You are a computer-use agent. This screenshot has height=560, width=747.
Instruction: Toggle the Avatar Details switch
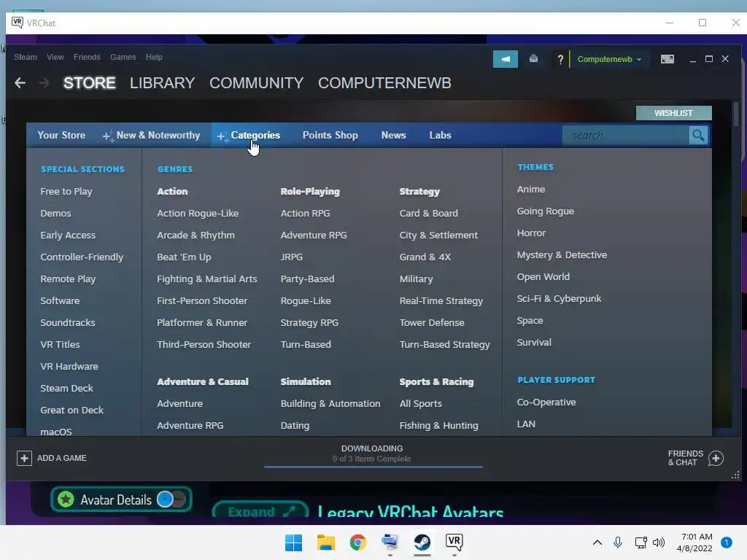tap(171, 499)
